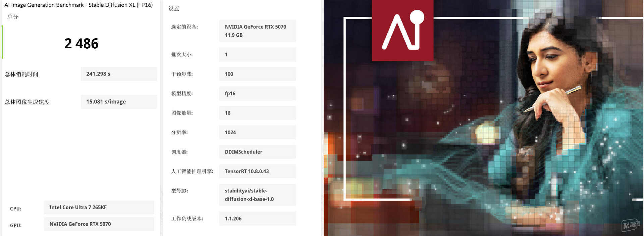The height and width of the screenshot is (236, 644).
Task: Click the 总体图像生成速度 label
Action: 27,102
